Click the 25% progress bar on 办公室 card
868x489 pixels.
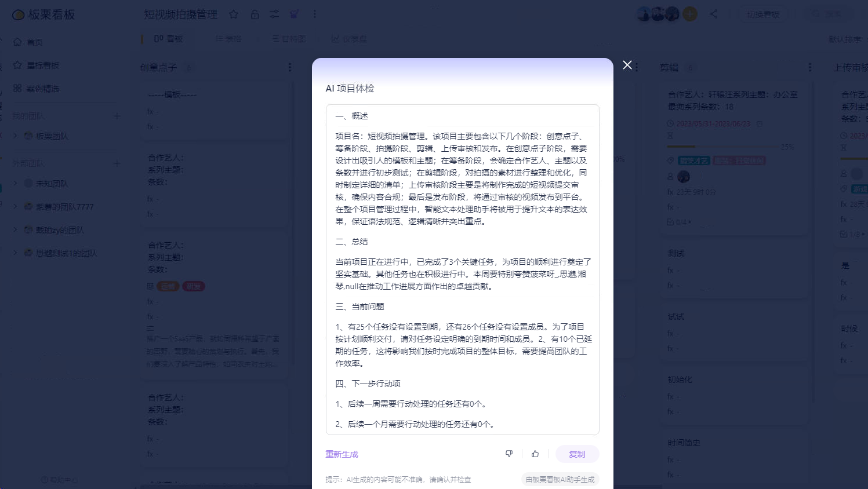[x=724, y=147]
